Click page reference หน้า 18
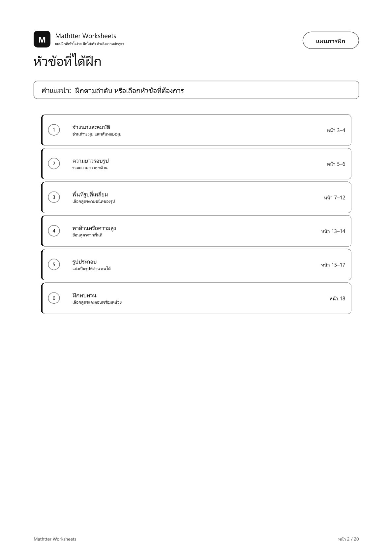Image resolution: width=392 pixels, height=555 pixels. tap(337, 298)
